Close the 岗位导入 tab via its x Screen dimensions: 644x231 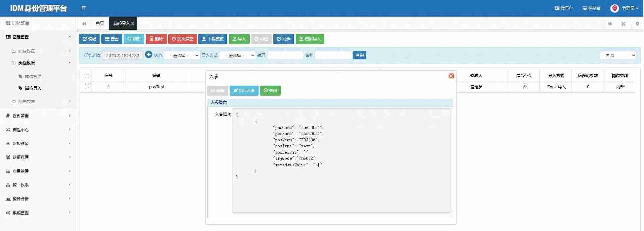pyautogui.click(x=133, y=24)
